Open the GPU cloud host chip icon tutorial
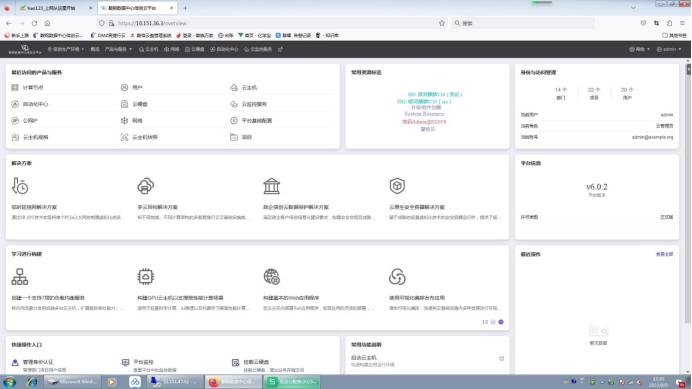 [x=146, y=277]
